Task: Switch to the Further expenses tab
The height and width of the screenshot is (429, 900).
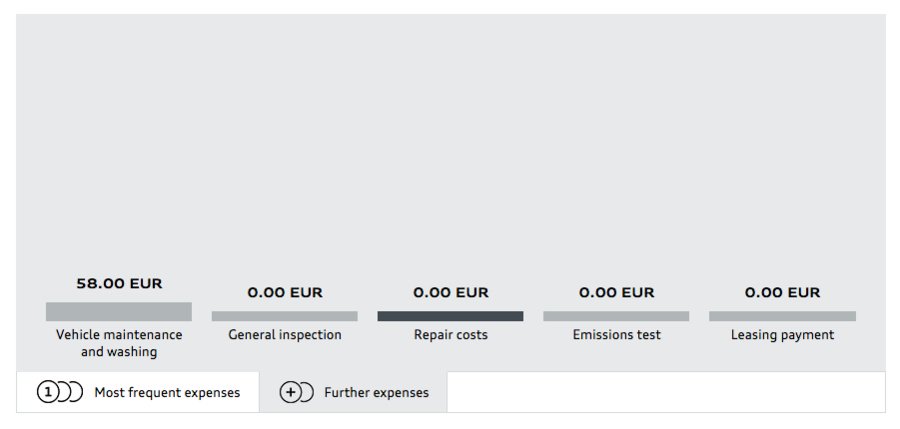Action: [353, 392]
